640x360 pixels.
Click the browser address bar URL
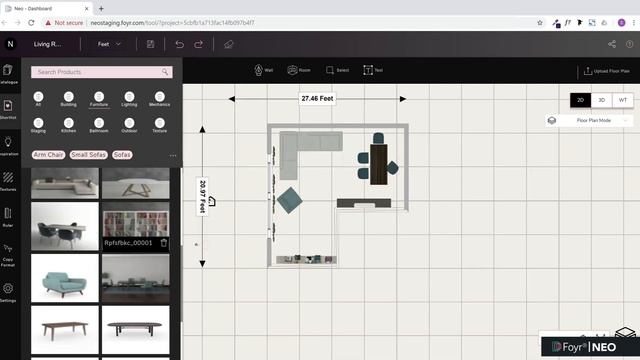point(172,23)
